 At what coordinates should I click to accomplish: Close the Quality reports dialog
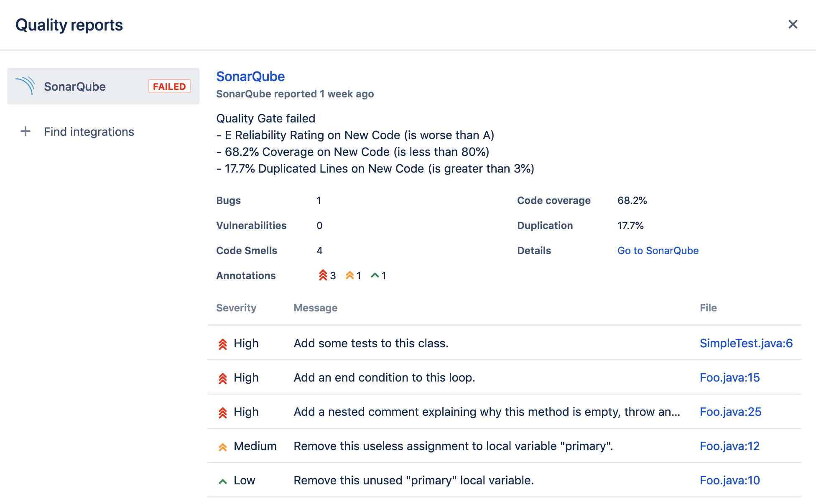pos(793,24)
